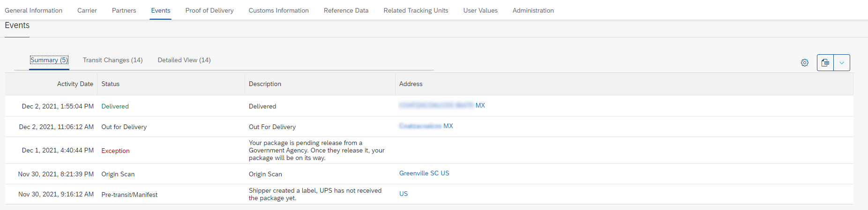Go to Related Tracking Units

[x=416, y=10]
